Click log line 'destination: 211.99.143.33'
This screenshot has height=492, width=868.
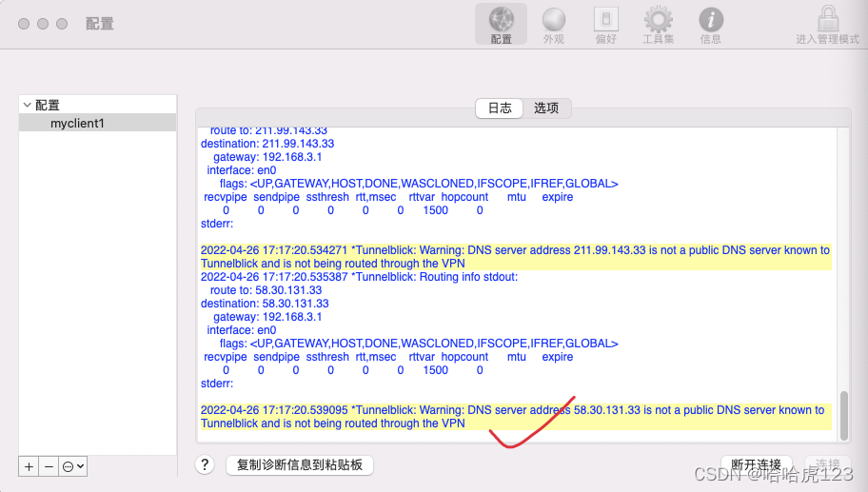pos(267,144)
